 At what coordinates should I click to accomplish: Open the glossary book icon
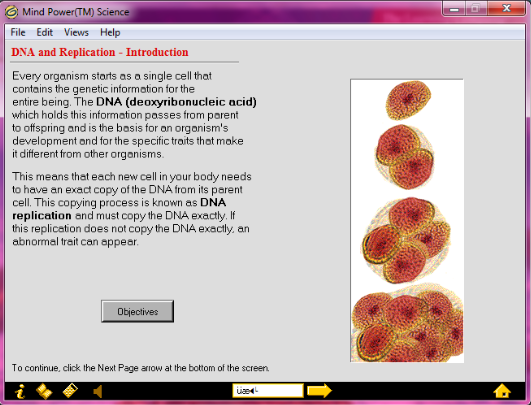click(x=44, y=391)
